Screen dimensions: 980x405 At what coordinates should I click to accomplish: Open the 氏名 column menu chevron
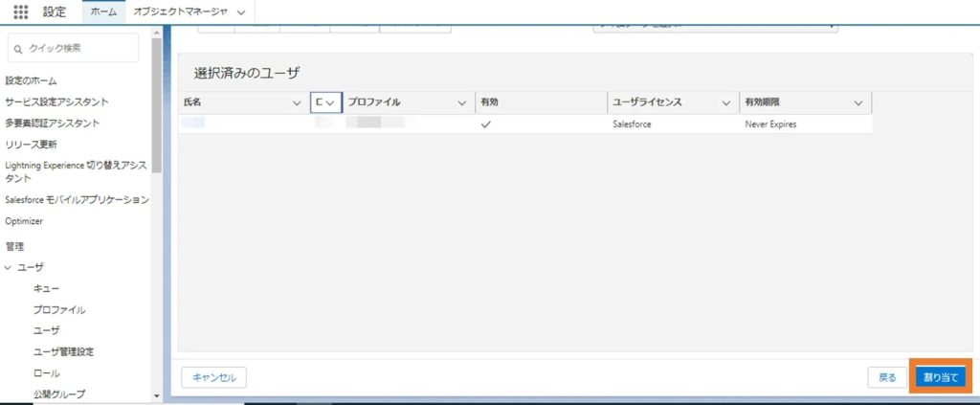pyautogui.click(x=297, y=103)
